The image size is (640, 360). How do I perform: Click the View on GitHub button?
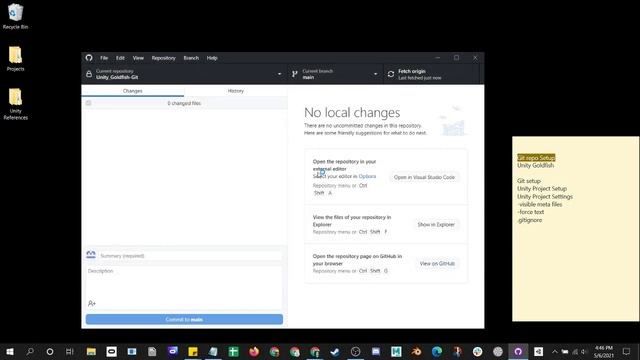tap(437, 264)
